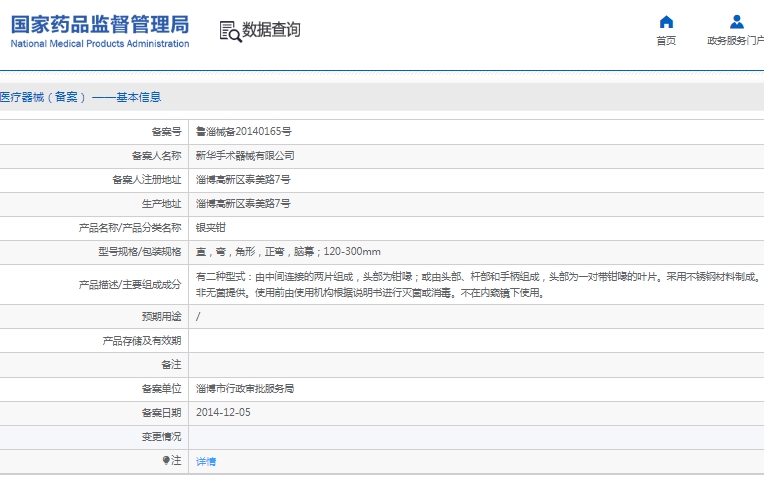764x480 pixels.
Task: Click the 数据查询 search document icon
Action: (x=230, y=31)
